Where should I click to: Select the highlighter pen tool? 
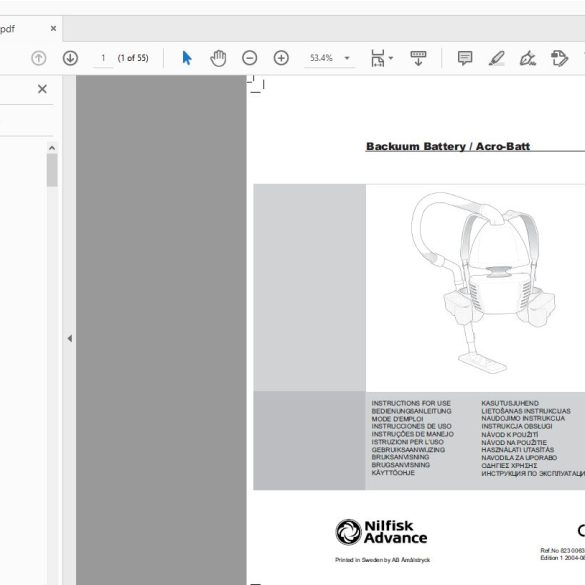coord(497,58)
